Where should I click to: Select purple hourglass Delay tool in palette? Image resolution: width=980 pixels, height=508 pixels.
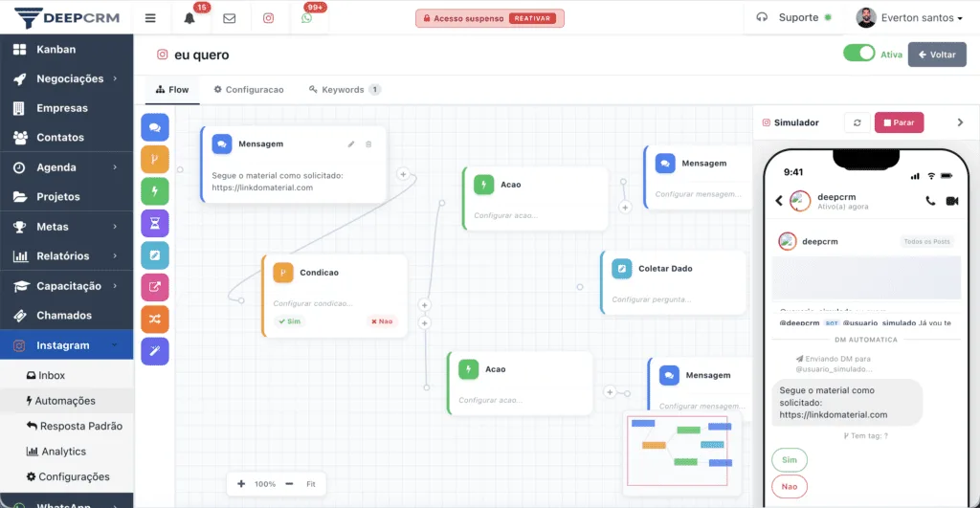pos(155,223)
